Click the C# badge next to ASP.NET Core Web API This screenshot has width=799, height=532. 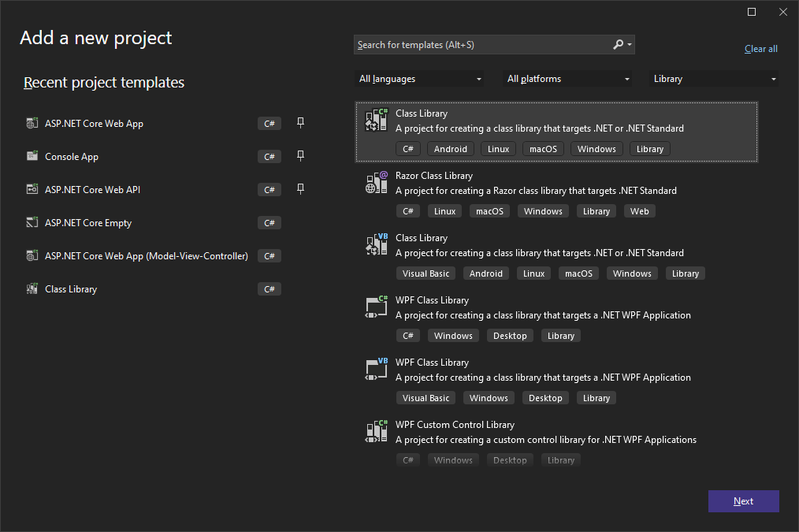269,190
